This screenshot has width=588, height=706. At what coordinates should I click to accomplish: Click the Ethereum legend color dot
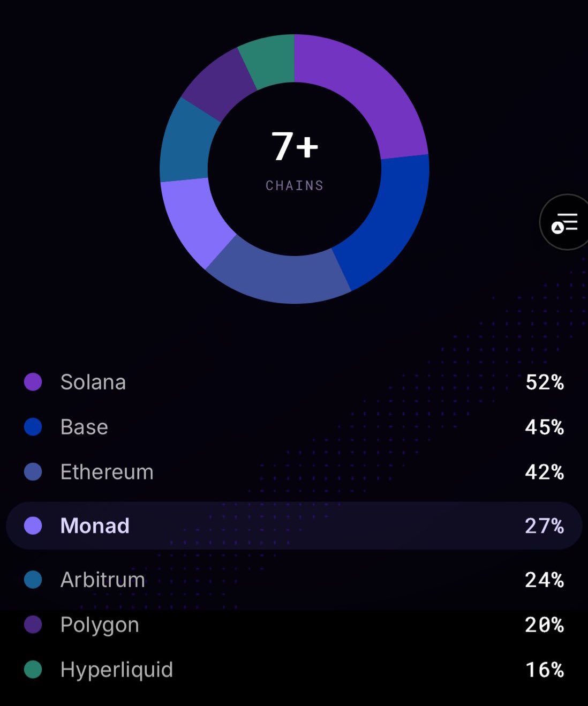33,472
